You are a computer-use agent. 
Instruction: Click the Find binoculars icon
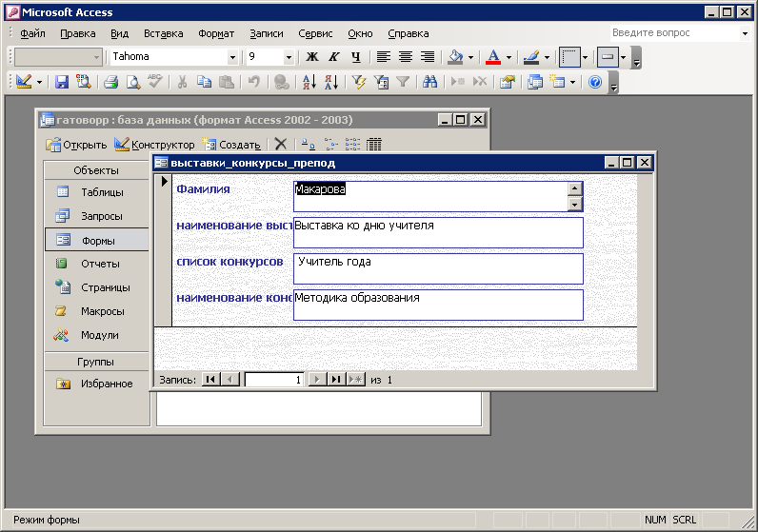(x=429, y=82)
